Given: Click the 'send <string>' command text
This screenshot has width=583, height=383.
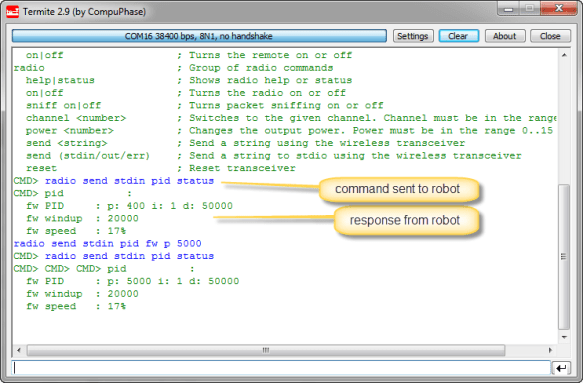Looking at the screenshot, I should pyautogui.click(x=67, y=143).
